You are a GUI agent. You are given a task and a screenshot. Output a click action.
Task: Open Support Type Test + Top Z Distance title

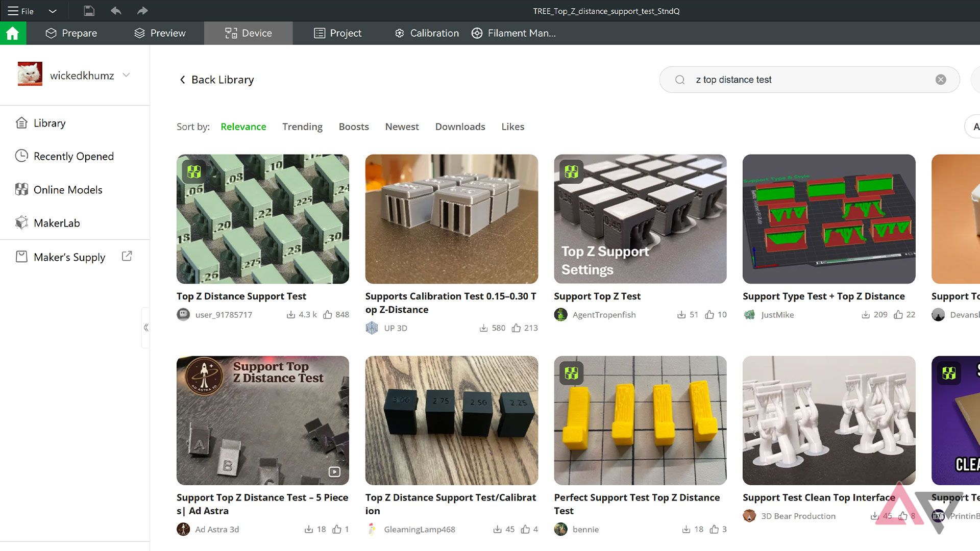pos(823,296)
